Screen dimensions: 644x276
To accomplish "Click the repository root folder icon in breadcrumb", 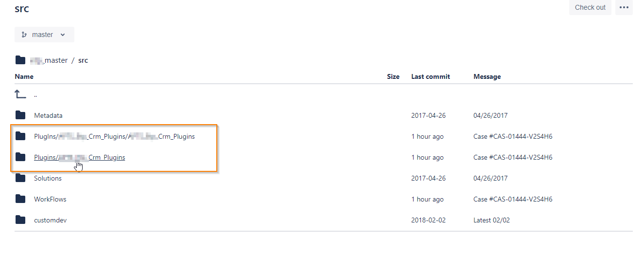I will (20, 60).
